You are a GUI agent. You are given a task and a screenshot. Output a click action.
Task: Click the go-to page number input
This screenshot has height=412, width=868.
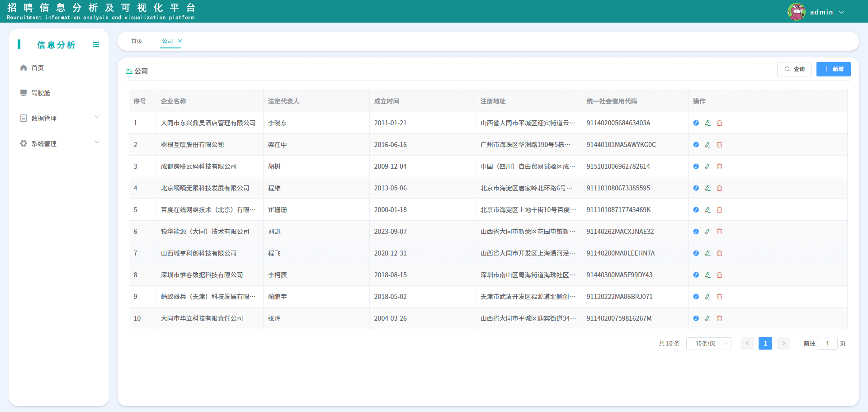[827, 344]
